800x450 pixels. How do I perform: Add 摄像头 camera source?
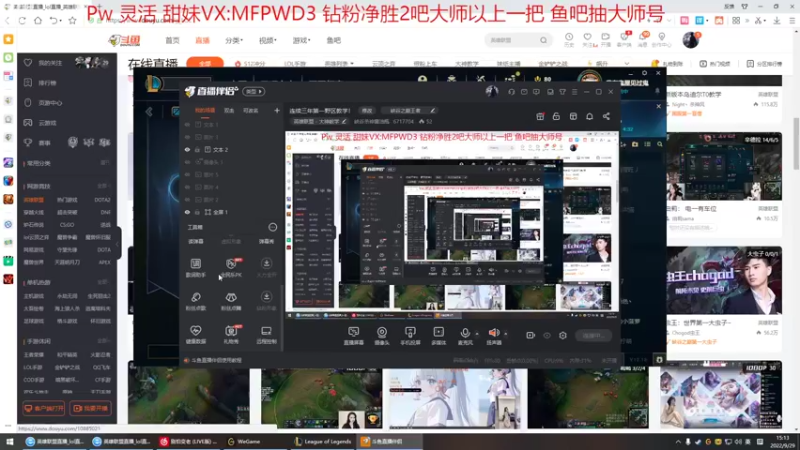pos(382,336)
